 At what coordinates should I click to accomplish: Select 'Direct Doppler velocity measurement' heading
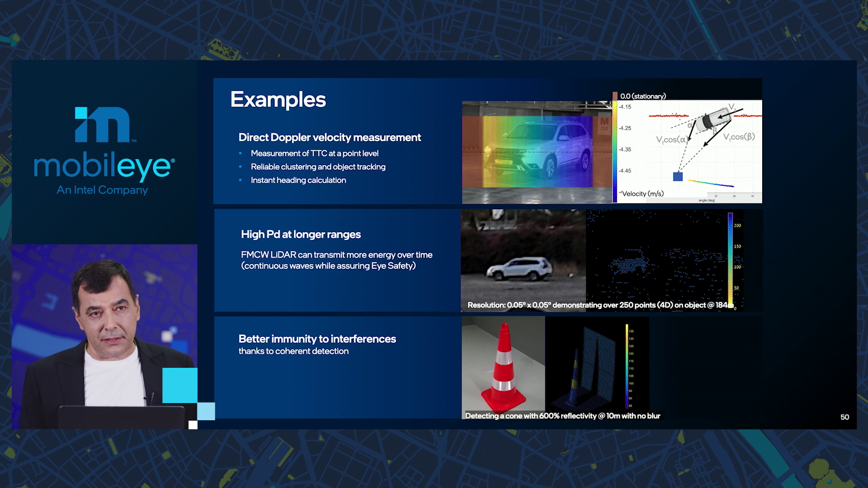tap(330, 137)
